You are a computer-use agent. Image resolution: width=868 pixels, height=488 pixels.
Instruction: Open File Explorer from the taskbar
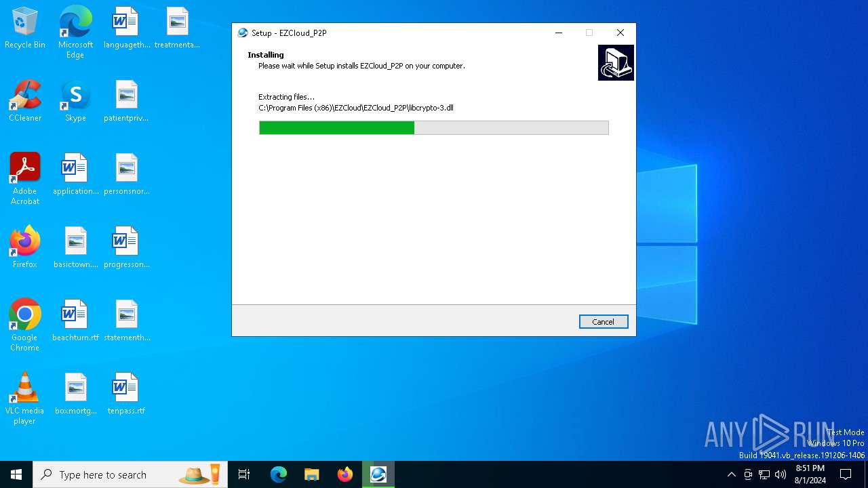coord(312,474)
